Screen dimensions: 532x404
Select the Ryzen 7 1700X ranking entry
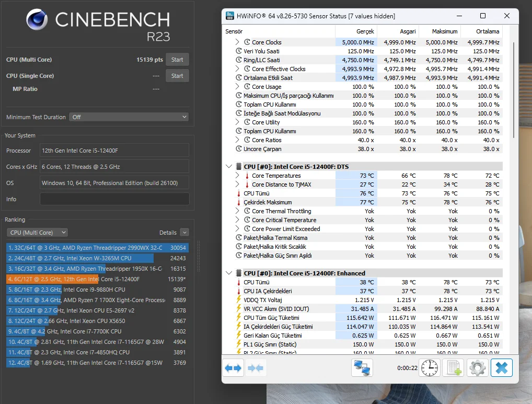pos(97,300)
